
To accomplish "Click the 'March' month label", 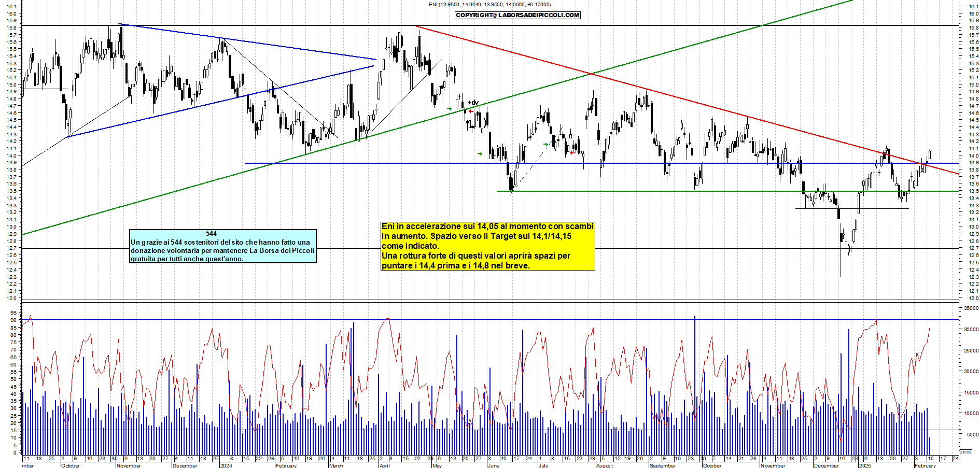I will (336, 465).
